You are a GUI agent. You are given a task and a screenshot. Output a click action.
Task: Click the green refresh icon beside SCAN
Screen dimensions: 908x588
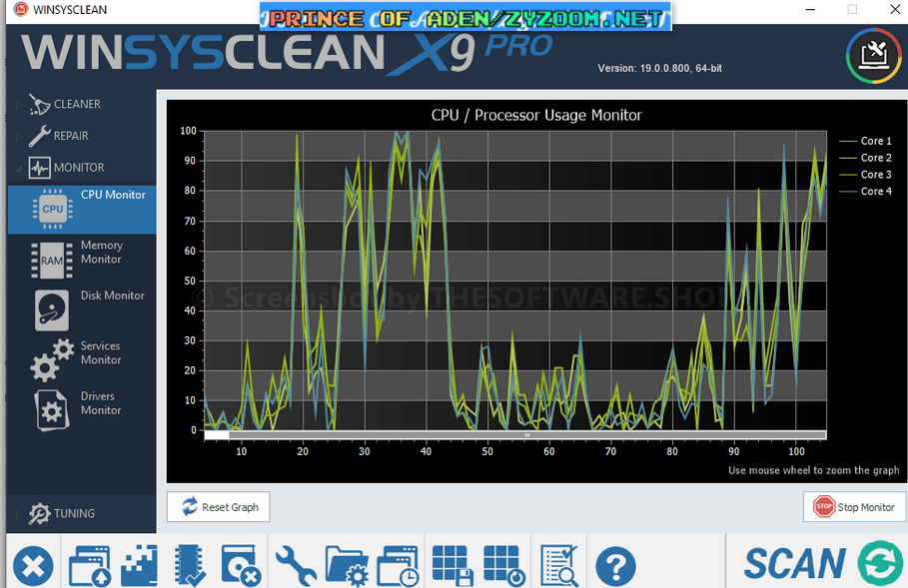pyautogui.click(x=880, y=563)
